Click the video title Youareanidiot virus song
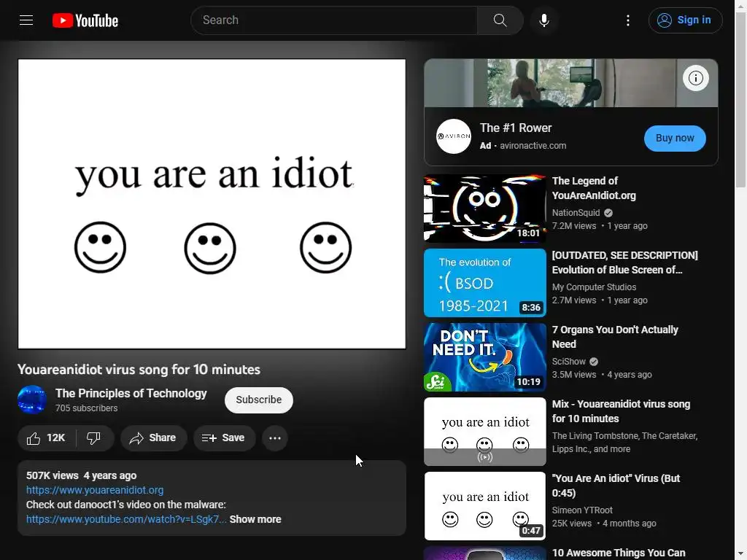Image resolution: width=747 pixels, height=560 pixels. (139, 370)
